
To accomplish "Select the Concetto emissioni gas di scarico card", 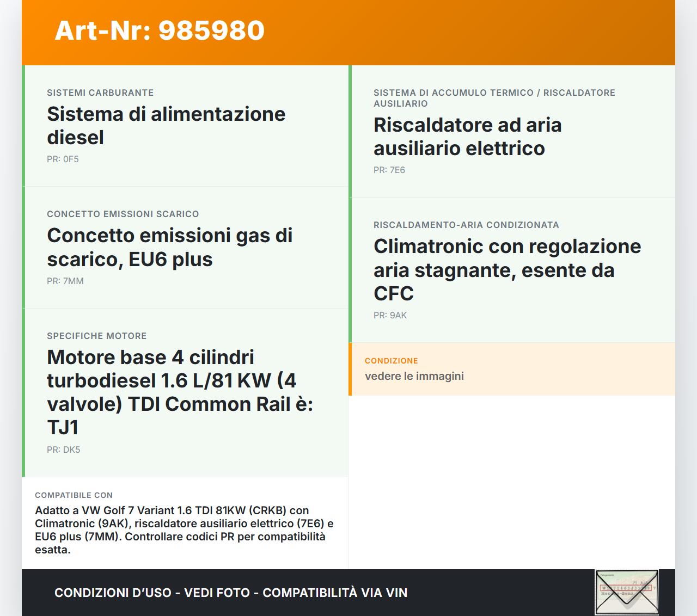I will (170, 247).
